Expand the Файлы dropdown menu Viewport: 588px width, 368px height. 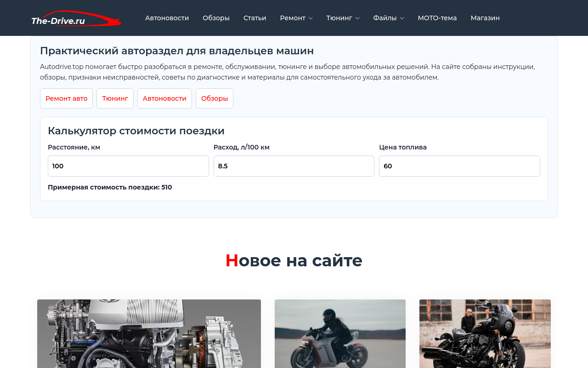tap(389, 18)
